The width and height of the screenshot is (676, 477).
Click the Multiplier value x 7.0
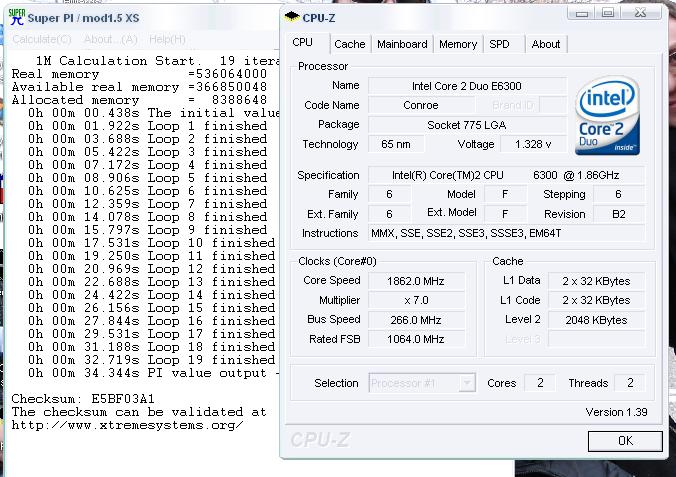[416, 300]
